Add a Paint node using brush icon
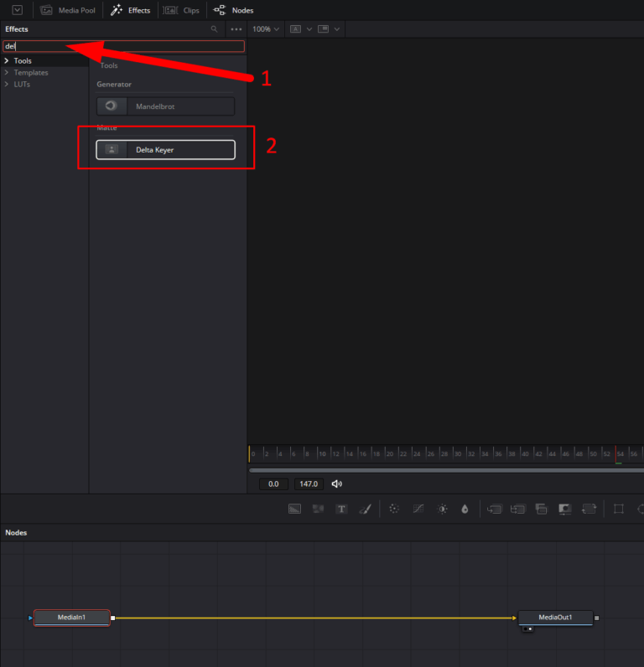The width and height of the screenshot is (644, 667). click(x=365, y=509)
